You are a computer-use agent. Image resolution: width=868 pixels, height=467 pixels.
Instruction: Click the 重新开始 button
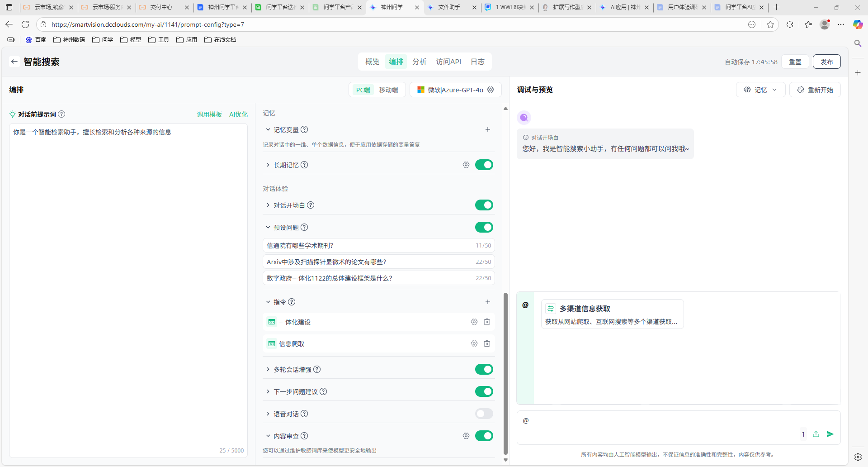(x=815, y=90)
